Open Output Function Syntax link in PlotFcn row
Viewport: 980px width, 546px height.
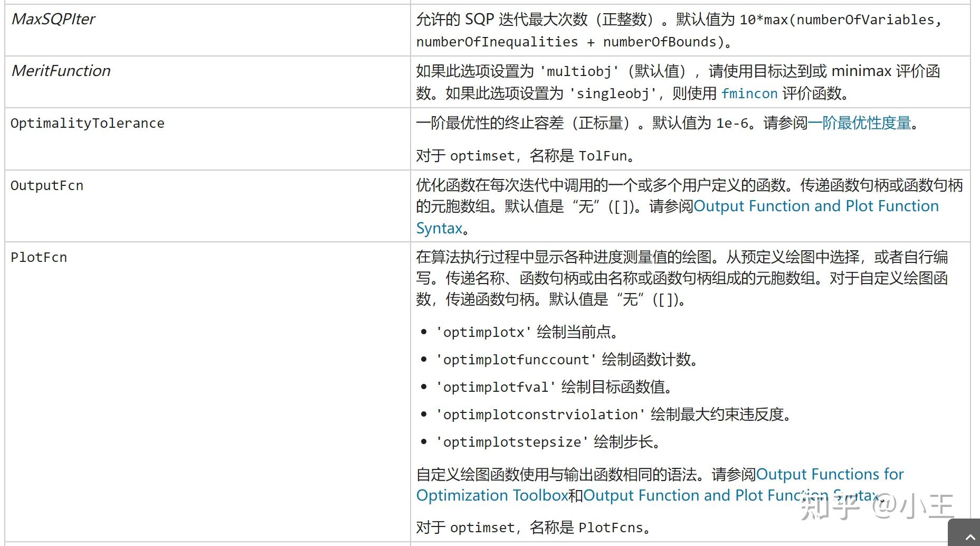coord(730,495)
